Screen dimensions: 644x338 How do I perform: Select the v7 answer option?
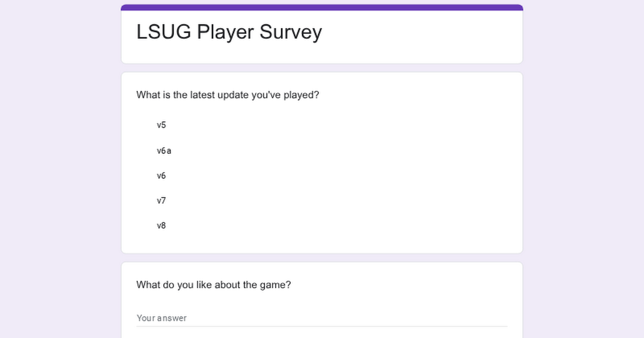click(162, 201)
